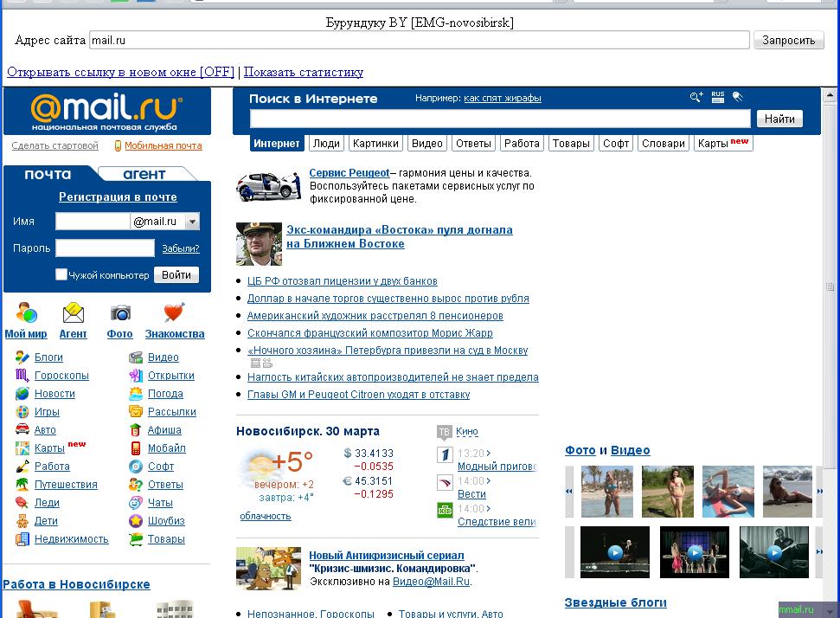840x618 pixels.
Task: Click the Недвижимость building icon
Action: (x=22, y=539)
